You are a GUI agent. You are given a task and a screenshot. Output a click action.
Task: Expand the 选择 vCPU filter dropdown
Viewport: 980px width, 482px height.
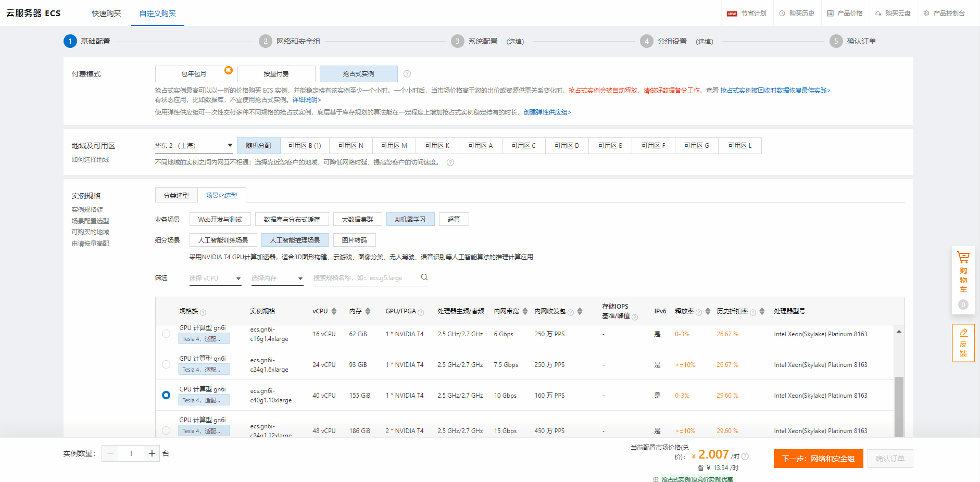pyautogui.click(x=215, y=278)
